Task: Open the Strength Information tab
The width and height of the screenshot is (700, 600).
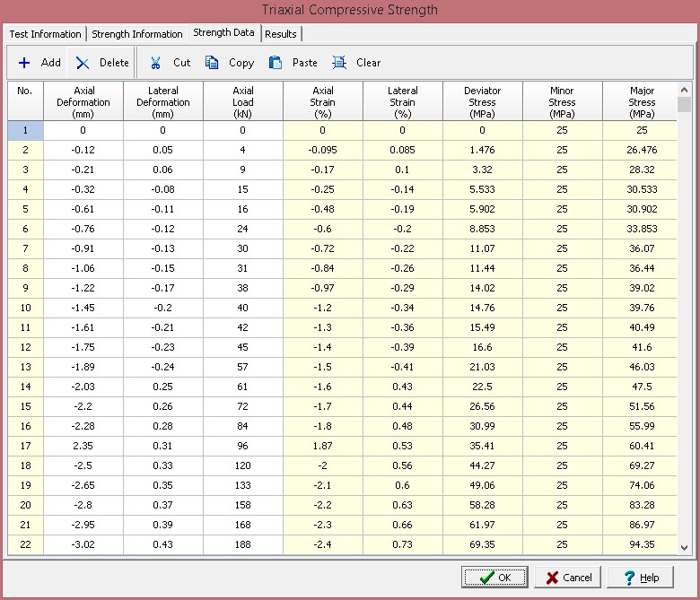Action: pyautogui.click(x=137, y=34)
